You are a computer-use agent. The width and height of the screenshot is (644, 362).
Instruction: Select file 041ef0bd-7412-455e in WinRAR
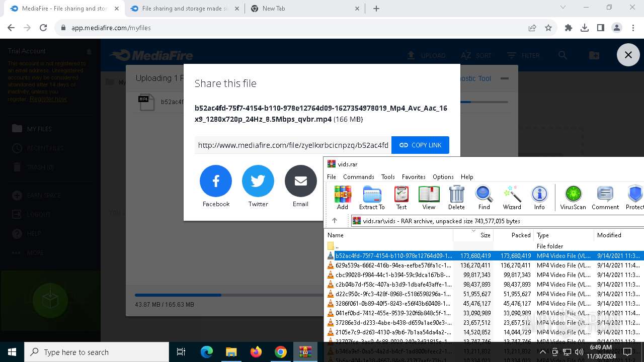(484, 313)
